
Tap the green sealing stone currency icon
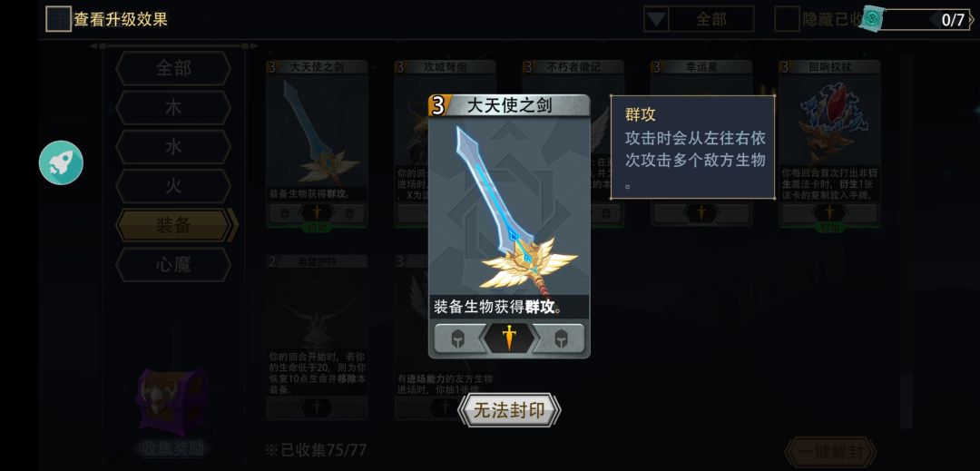coord(872,19)
